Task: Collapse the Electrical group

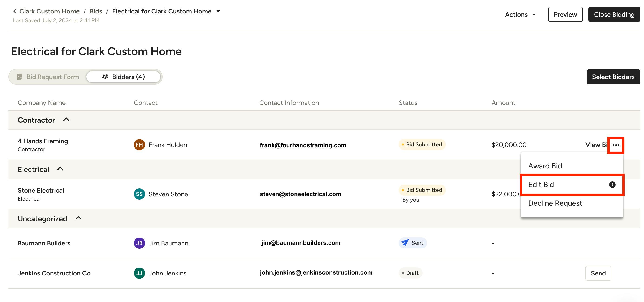Action: point(60,169)
